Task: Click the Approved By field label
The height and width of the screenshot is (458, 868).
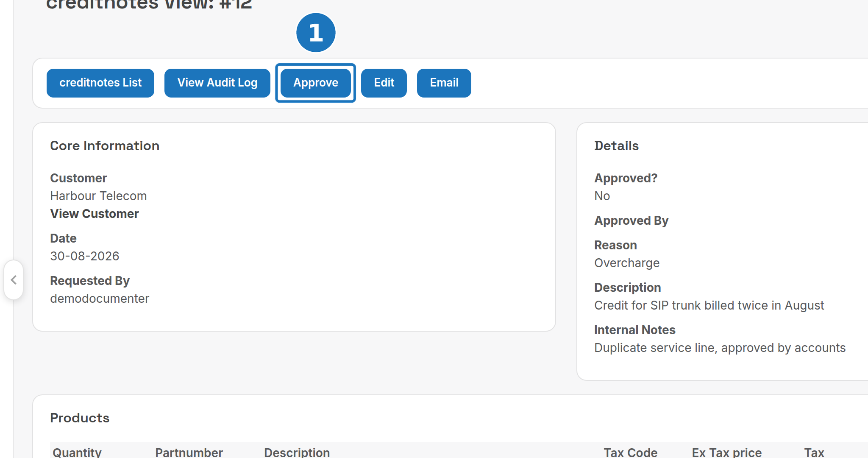Action: point(631,221)
